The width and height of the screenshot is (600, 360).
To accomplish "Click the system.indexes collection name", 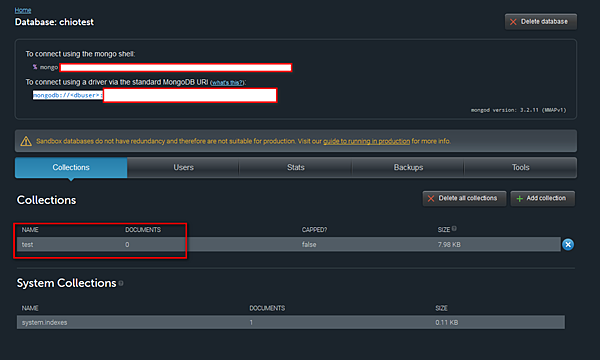I will point(44,323).
